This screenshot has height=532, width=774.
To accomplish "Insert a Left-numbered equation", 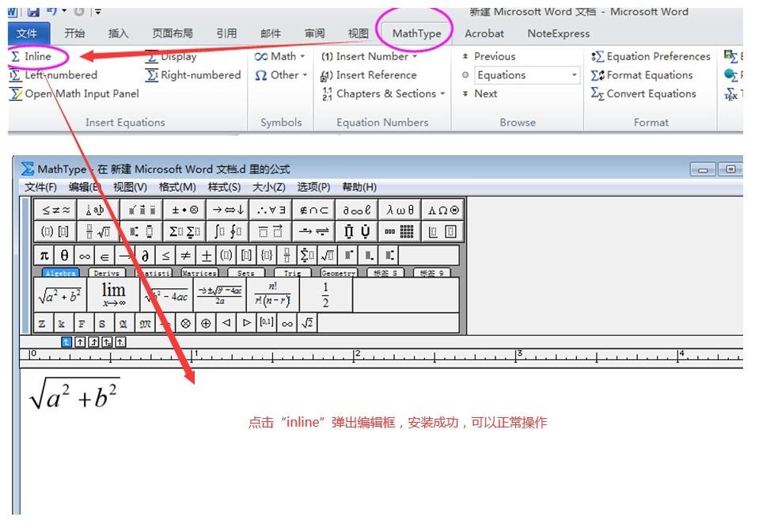I will point(54,75).
